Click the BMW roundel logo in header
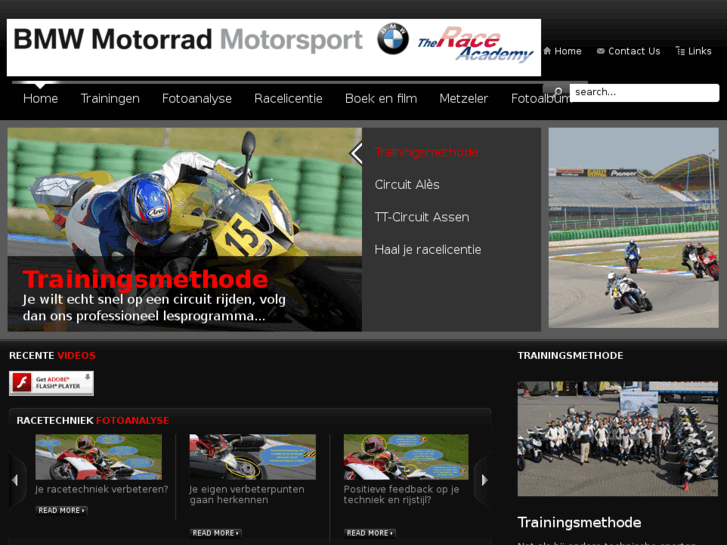The image size is (727, 545). (392, 39)
